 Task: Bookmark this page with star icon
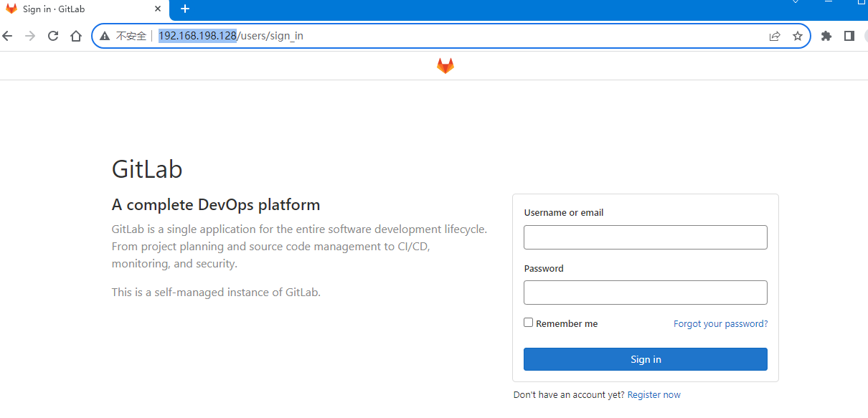tap(798, 36)
